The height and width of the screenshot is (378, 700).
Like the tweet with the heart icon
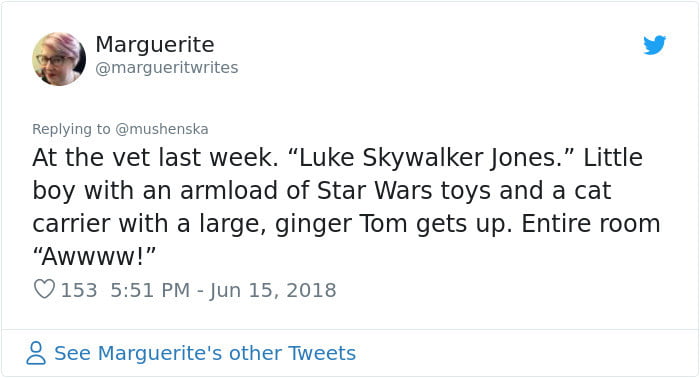pyautogui.click(x=44, y=289)
